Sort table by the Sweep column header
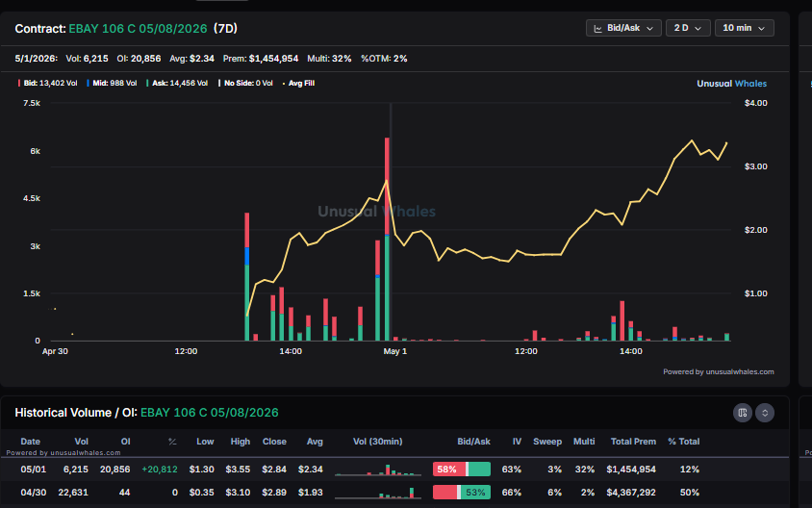The height and width of the screenshot is (508, 812). pyautogui.click(x=547, y=442)
